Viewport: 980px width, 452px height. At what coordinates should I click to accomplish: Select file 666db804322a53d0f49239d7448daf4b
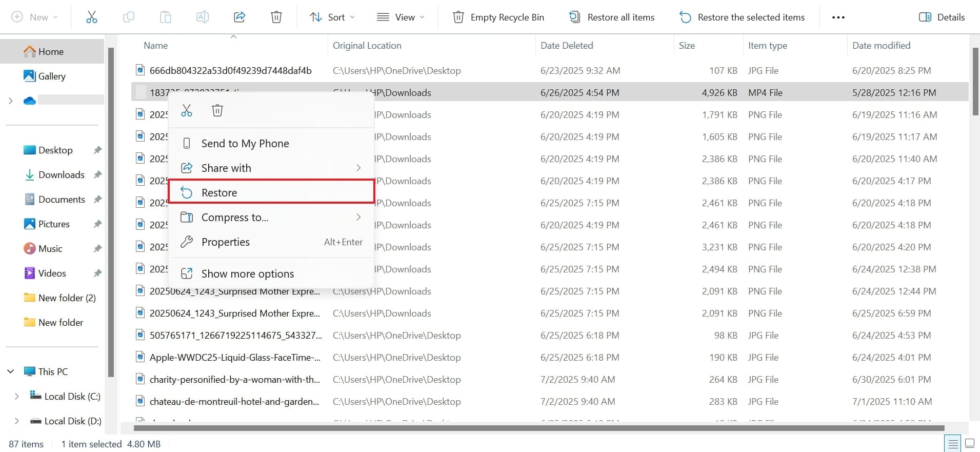pos(230,70)
